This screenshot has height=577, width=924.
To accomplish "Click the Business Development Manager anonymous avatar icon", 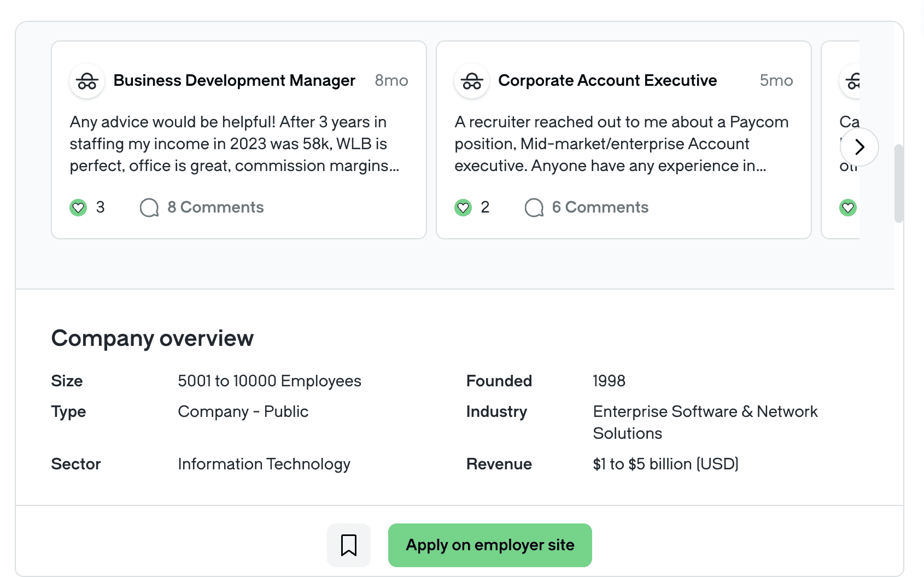I will click(87, 81).
